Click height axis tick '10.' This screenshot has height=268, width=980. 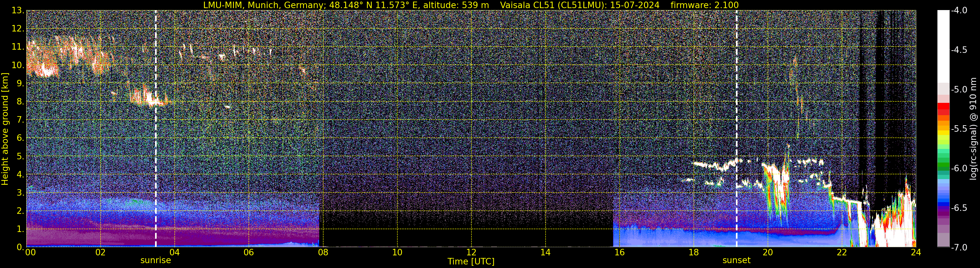[18, 65]
